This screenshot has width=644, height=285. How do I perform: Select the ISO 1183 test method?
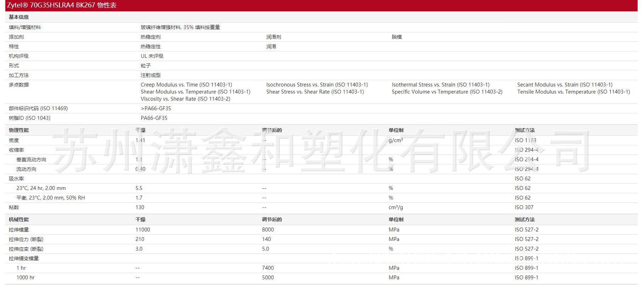click(526, 140)
